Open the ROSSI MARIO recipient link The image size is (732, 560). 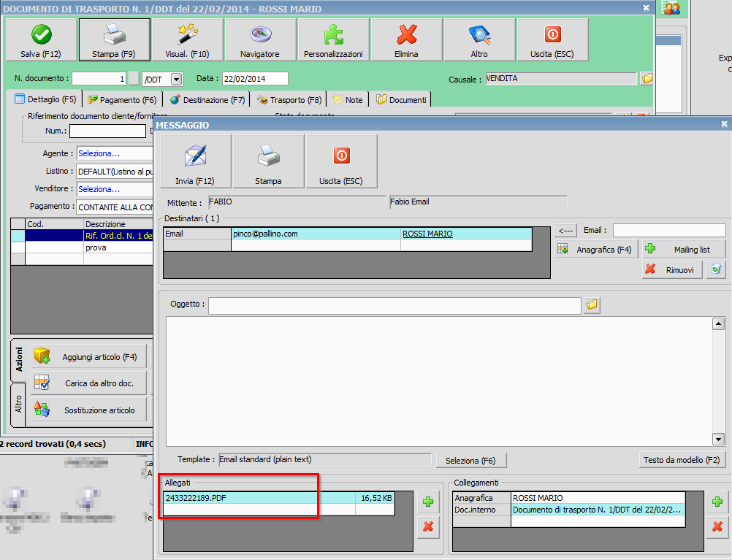coord(427,234)
